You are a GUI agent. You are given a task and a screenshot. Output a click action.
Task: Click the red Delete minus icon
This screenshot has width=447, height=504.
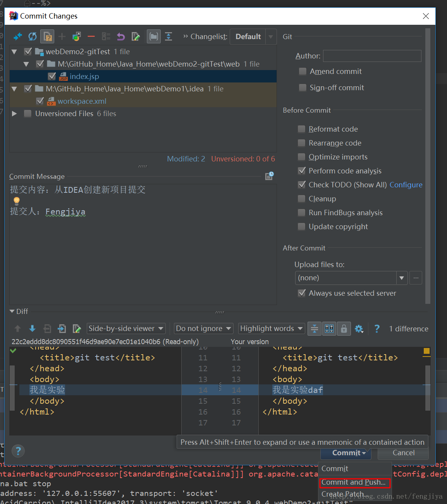pyautogui.click(x=91, y=37)
